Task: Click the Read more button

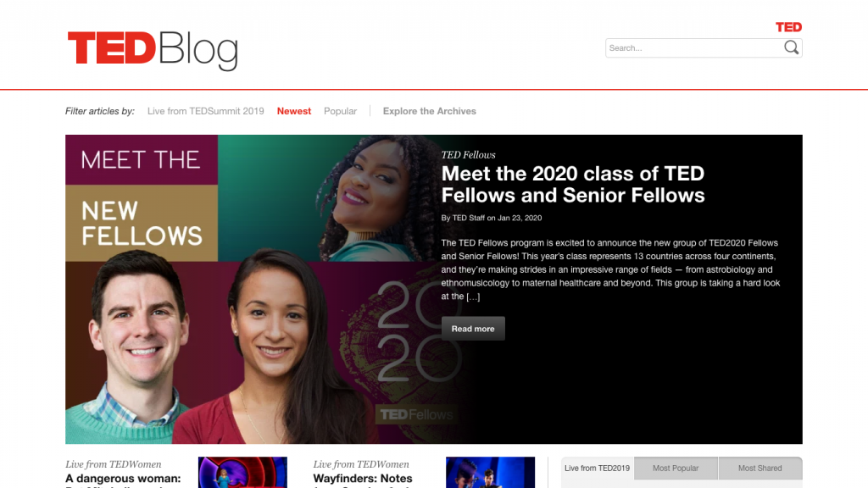Action: pos(473,329)
